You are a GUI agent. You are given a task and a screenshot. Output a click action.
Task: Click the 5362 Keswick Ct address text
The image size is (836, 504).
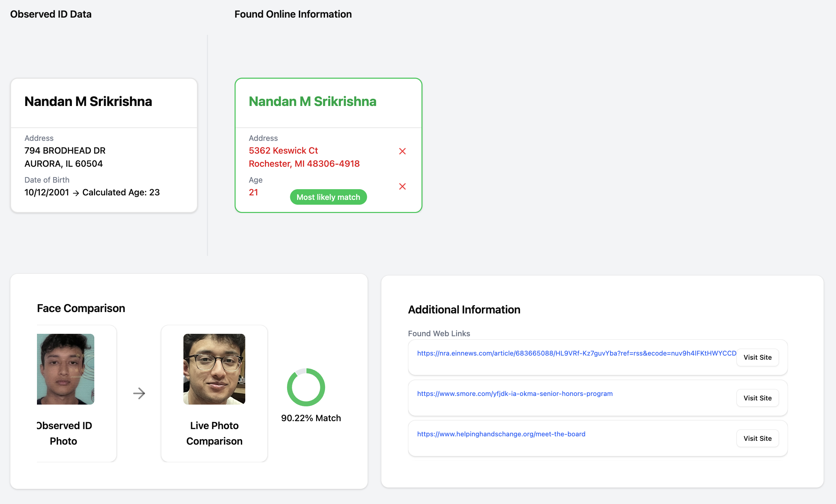pos(283,151)
